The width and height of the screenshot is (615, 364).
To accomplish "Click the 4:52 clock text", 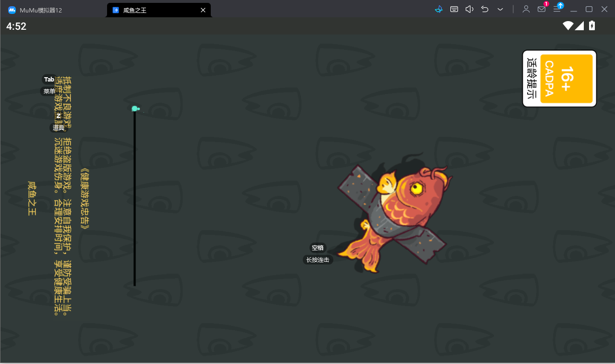I will 16,26.
